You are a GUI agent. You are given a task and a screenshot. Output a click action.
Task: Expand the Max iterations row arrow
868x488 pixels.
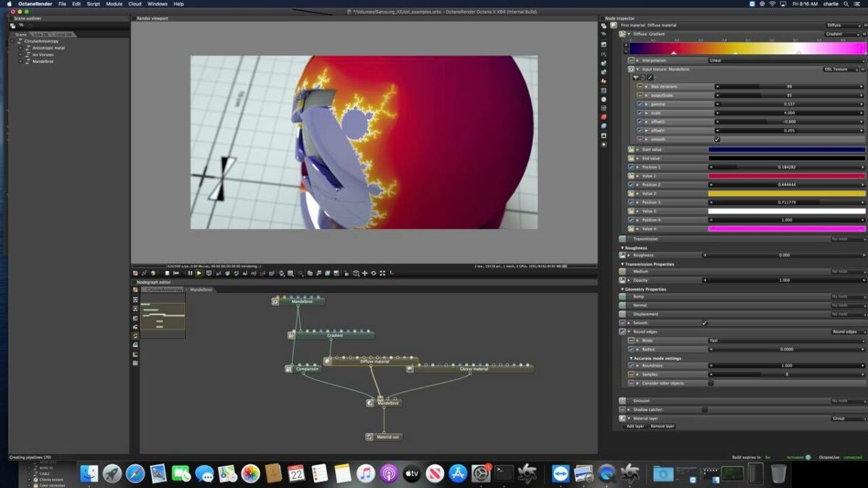(x=647, y=87)
